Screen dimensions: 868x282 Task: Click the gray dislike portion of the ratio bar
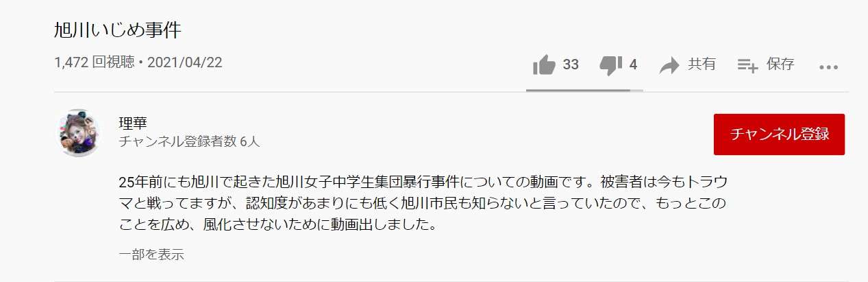pyautogui.click(x=636, y=90)
